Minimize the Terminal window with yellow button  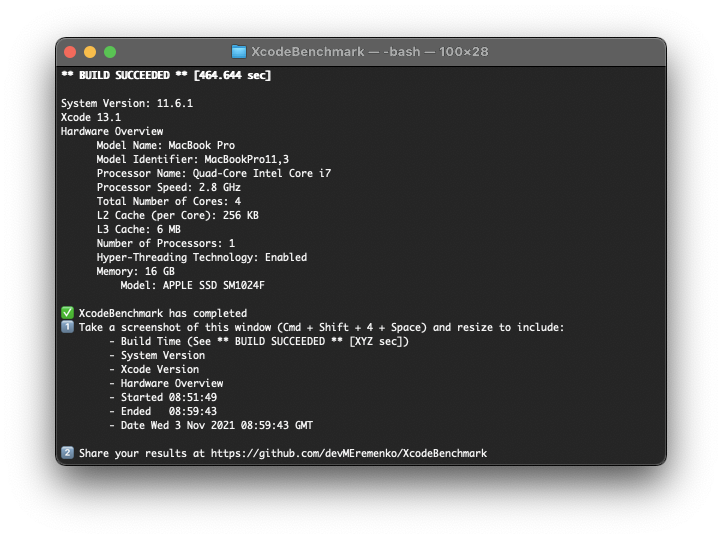click(x=90, y=52)
